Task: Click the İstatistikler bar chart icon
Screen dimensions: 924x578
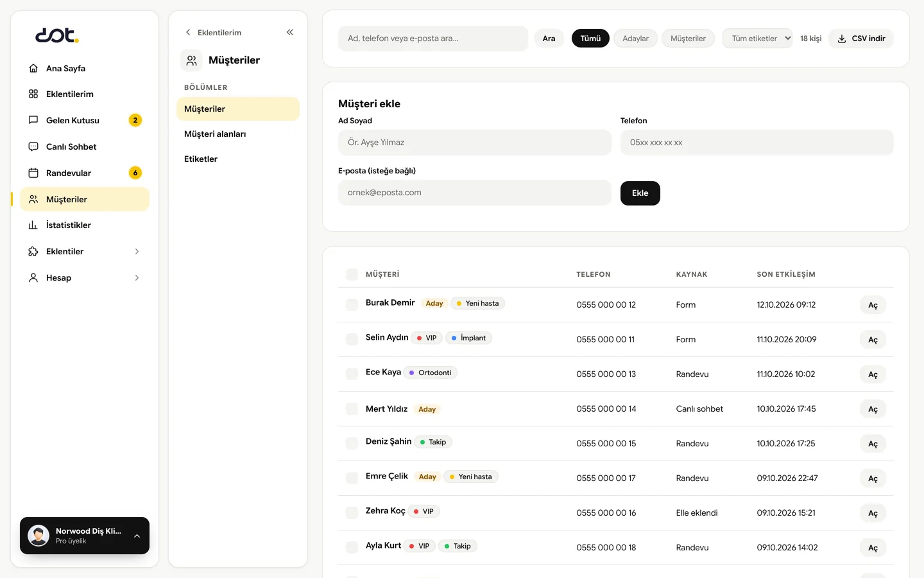Action: coord(33,225)
